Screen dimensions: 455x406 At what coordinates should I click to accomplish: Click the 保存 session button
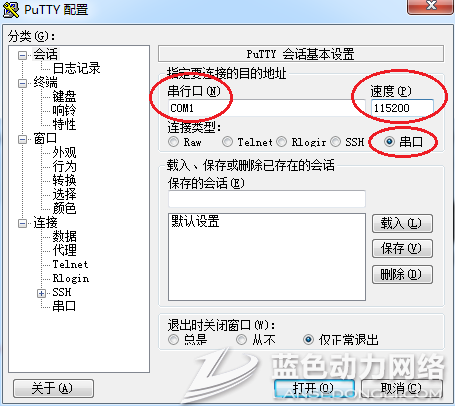pyautogui.click(x=402, y=249)
